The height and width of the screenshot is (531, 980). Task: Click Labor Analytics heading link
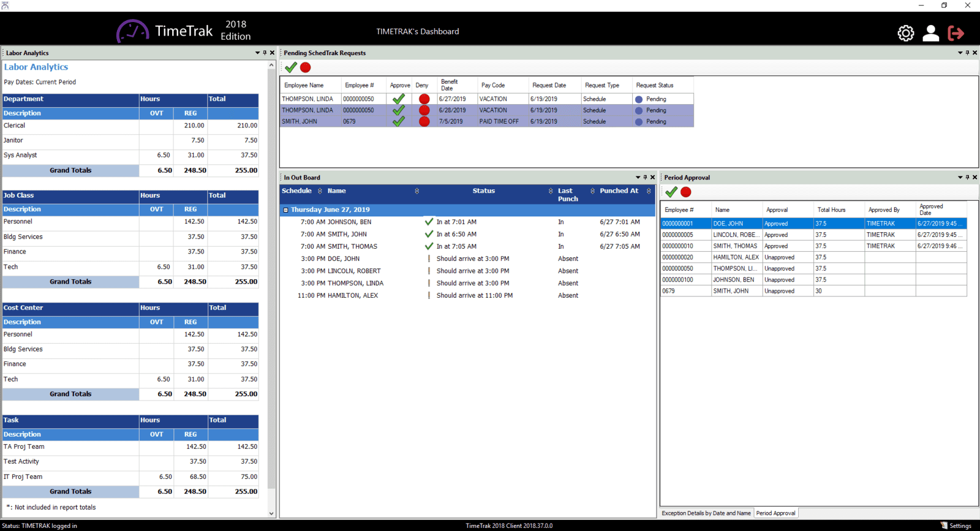point(36,67)
